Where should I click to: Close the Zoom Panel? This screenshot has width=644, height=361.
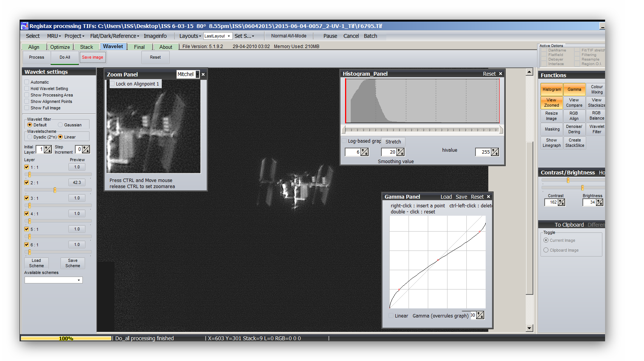[203, 75]
